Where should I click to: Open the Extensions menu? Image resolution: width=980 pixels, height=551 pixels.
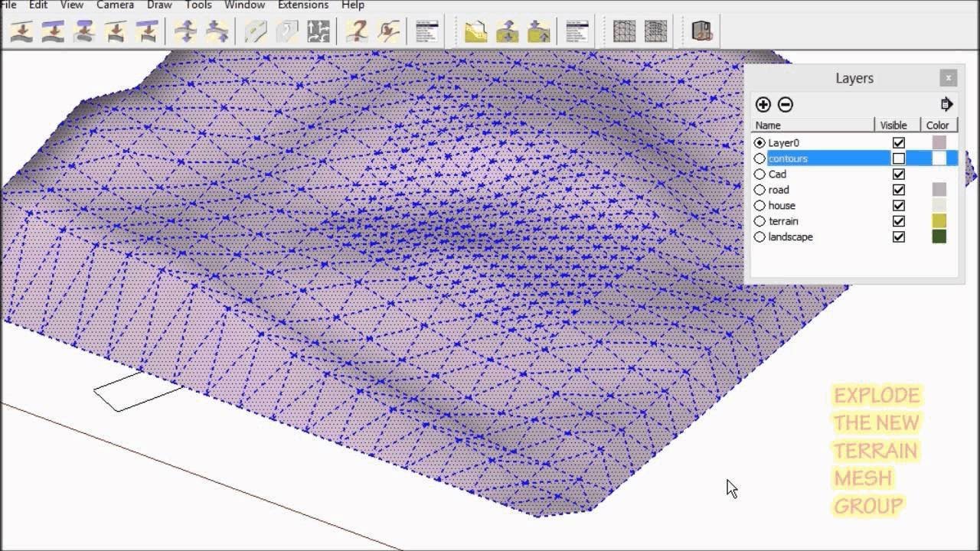tap(303, 5)
